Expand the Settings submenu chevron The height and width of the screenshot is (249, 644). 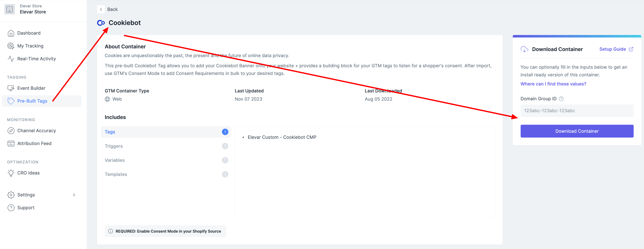pos(74,195)
